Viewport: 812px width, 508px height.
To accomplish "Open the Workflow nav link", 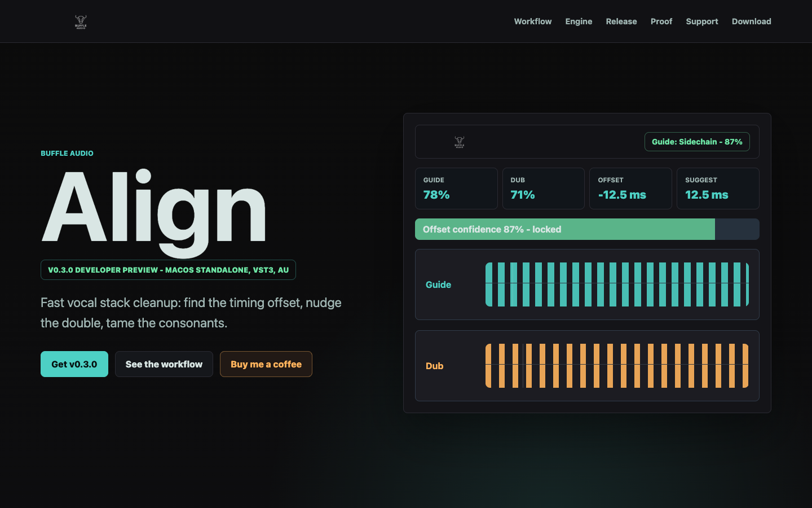I will (x=533, y=21).
